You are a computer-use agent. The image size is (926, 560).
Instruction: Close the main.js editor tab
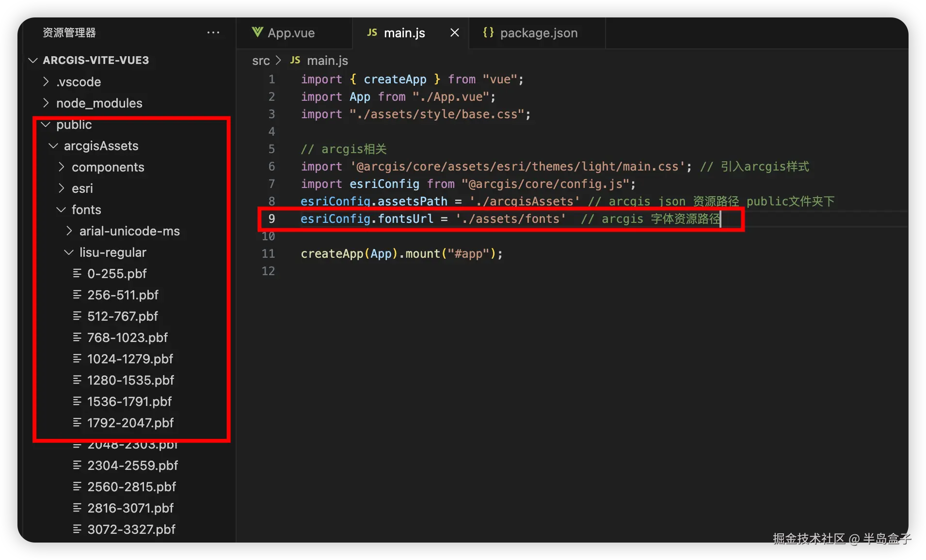tap(455, 32)
